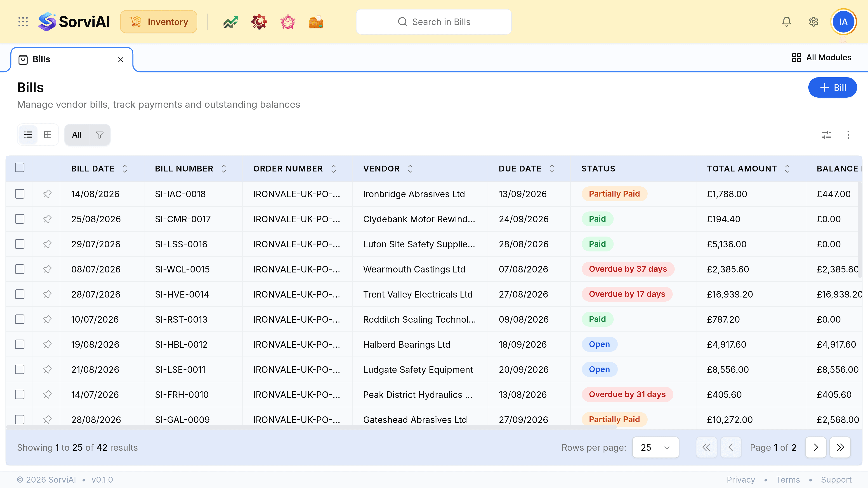Open the orange wallet module icon
Viewport: 868px width, 488px height.
tap(316, 22)
